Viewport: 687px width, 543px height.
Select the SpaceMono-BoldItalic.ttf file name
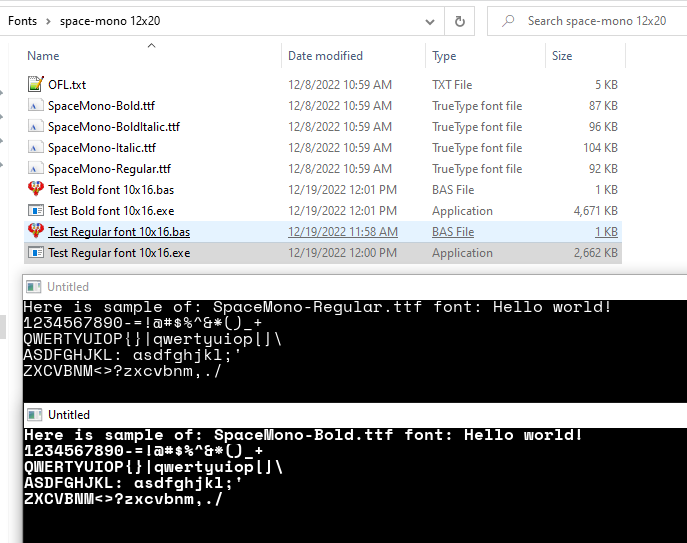[x=114, y=127]
